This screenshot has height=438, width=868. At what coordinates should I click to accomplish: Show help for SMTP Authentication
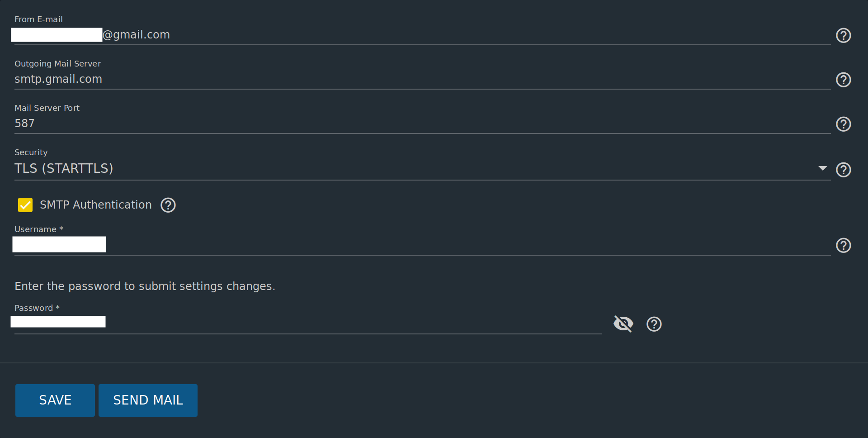pos(168,205)
